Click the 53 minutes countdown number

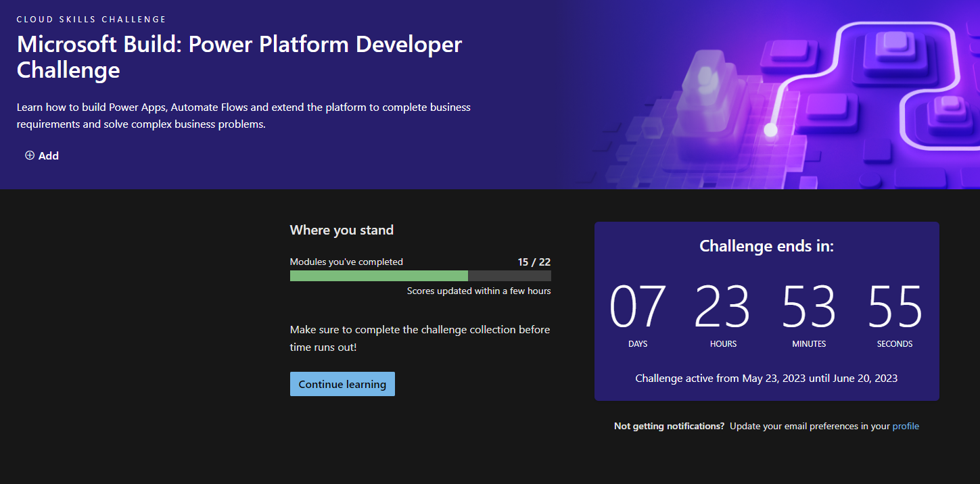pos(809,307)
